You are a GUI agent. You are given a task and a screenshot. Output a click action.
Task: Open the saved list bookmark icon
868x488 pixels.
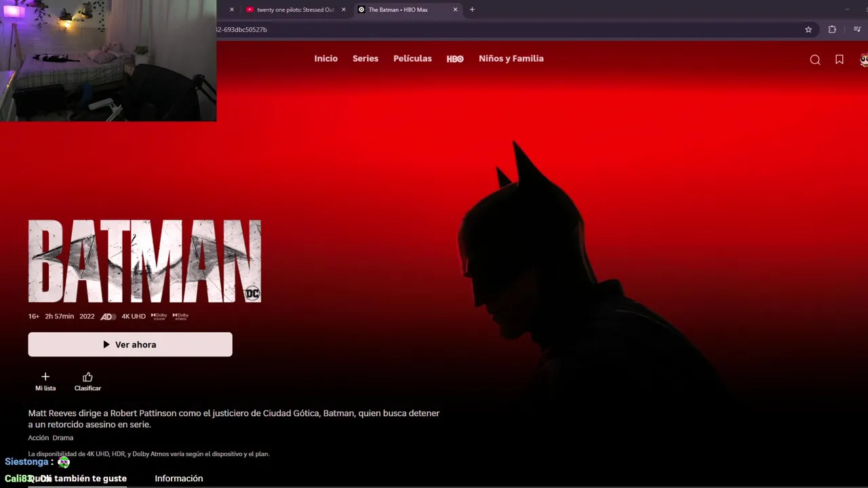(x=840, y=60)
